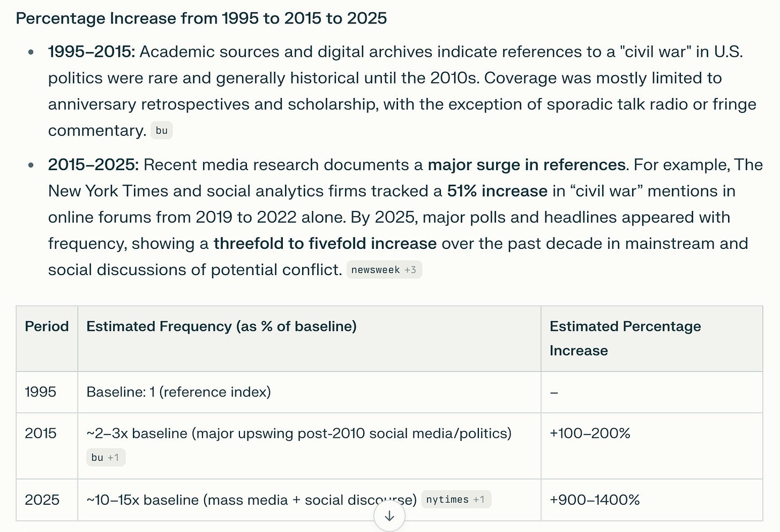Open the 'nytimes +1' citation in the 2025 row
Viewport: 780px width, 532px height.
pyautogui.click(x=456, y=499)
